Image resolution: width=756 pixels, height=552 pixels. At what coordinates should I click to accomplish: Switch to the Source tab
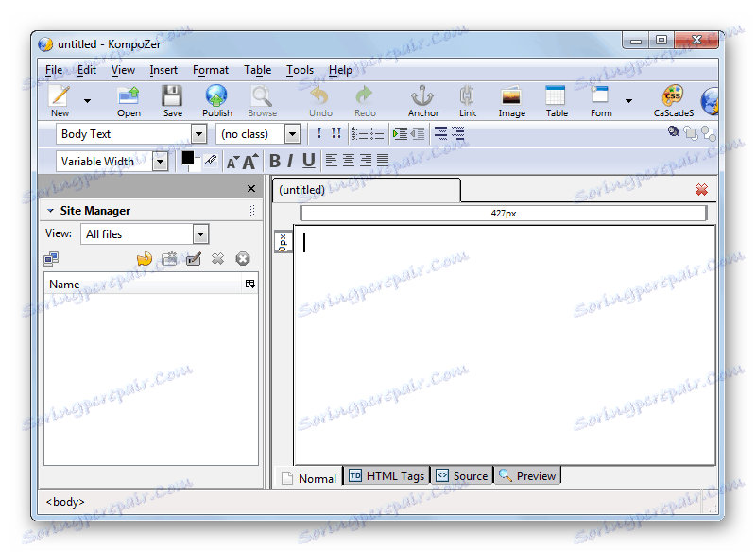tap(461, 475)
